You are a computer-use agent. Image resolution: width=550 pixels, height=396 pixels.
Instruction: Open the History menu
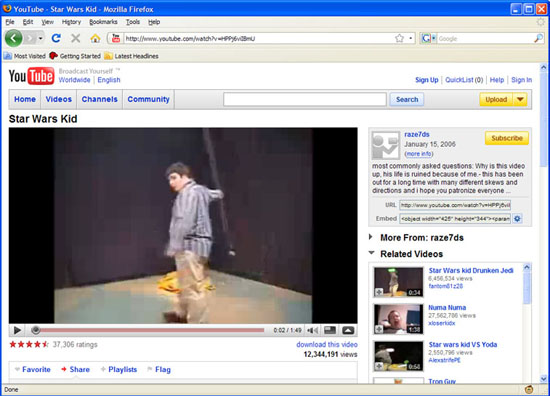[71, 22]
